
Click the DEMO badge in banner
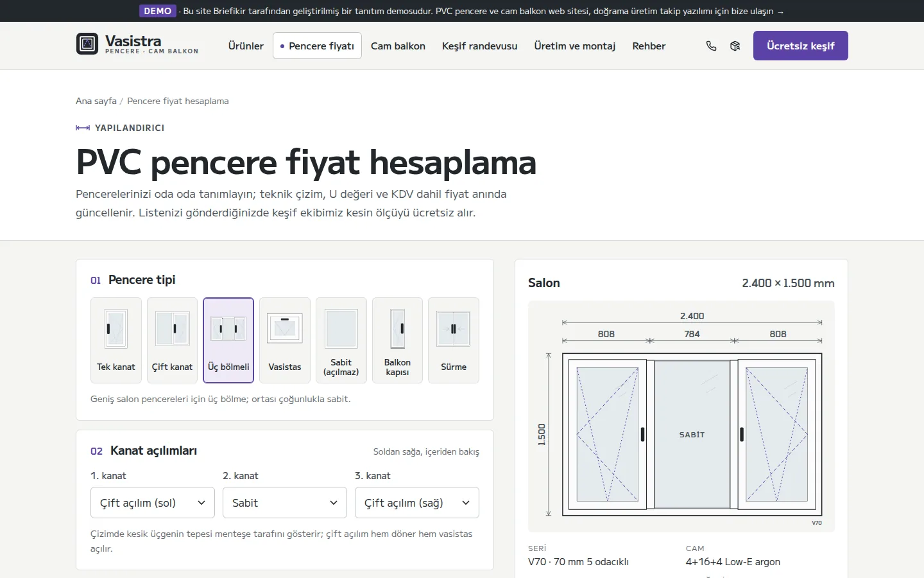(x=158, y=11)
